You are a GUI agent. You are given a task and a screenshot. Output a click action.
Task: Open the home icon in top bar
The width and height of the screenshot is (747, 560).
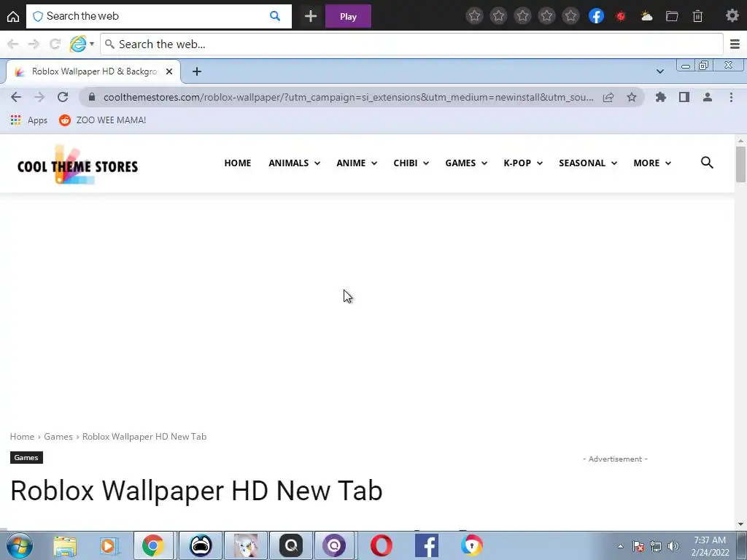pyautogui.click(x=13, y=16)
